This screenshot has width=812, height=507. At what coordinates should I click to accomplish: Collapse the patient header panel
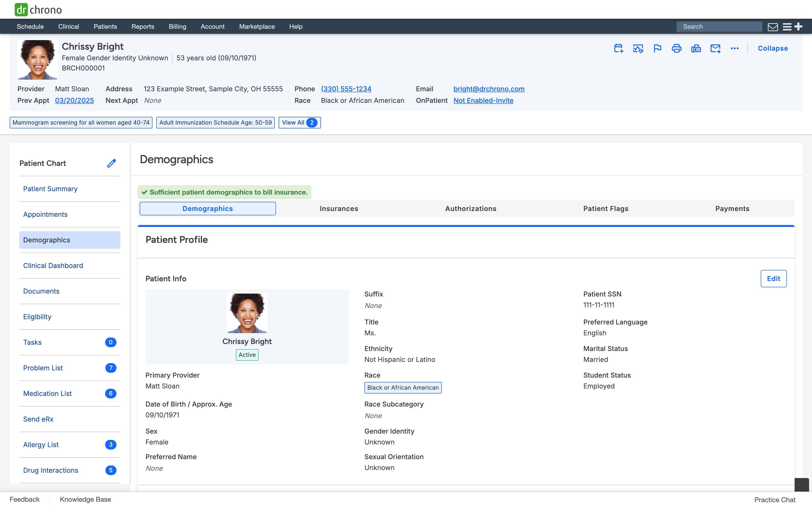[773, 48]
